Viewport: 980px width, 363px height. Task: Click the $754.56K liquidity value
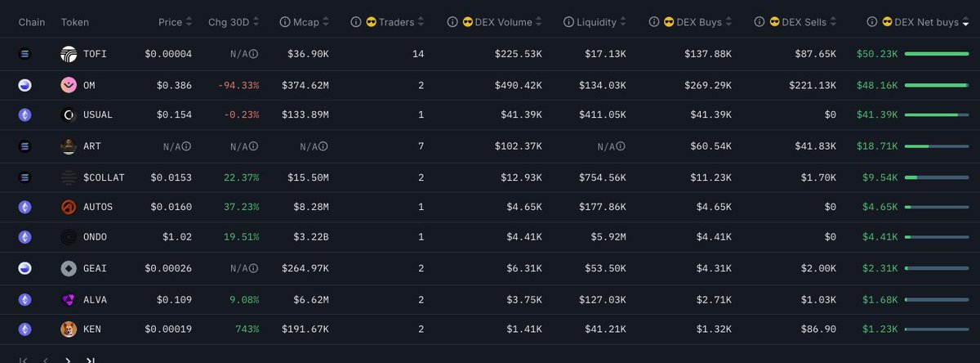coord(603,177)
